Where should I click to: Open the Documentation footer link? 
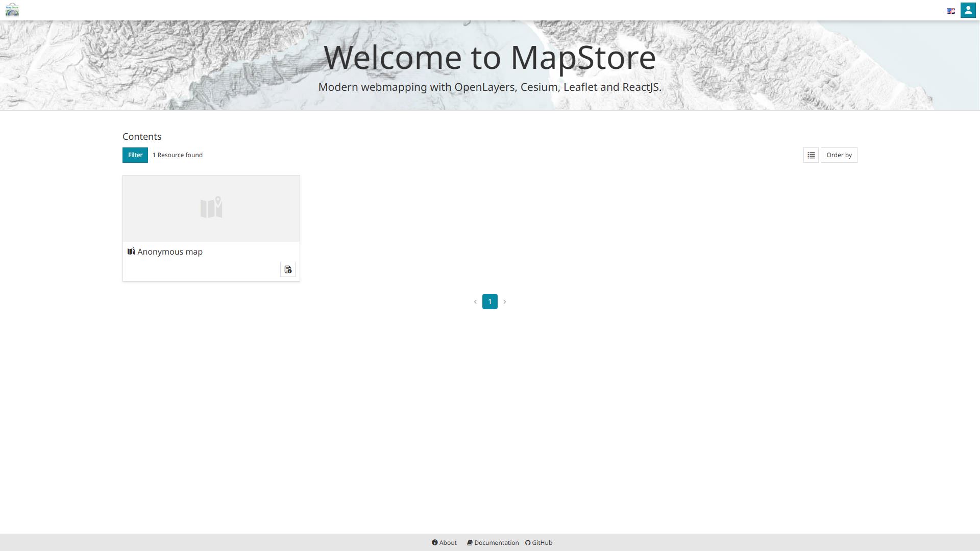(493, 542)
